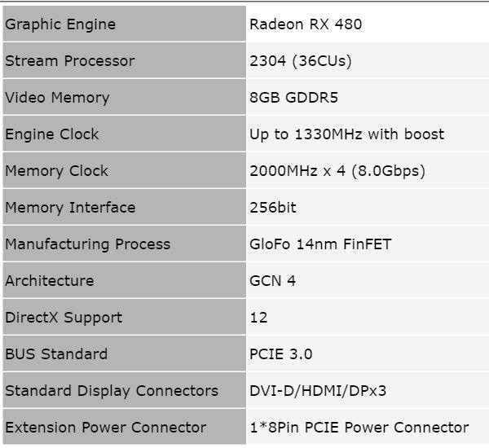Select Up to 1330MHz with boost

click(x=347, y=134)
